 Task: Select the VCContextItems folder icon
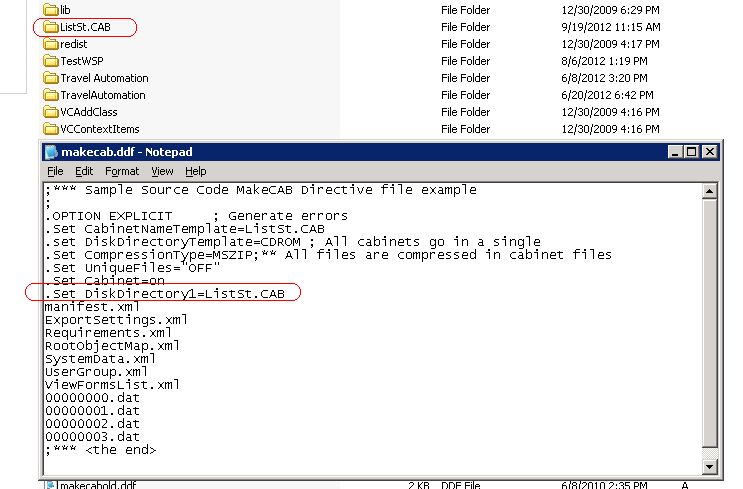coord(50,129)
